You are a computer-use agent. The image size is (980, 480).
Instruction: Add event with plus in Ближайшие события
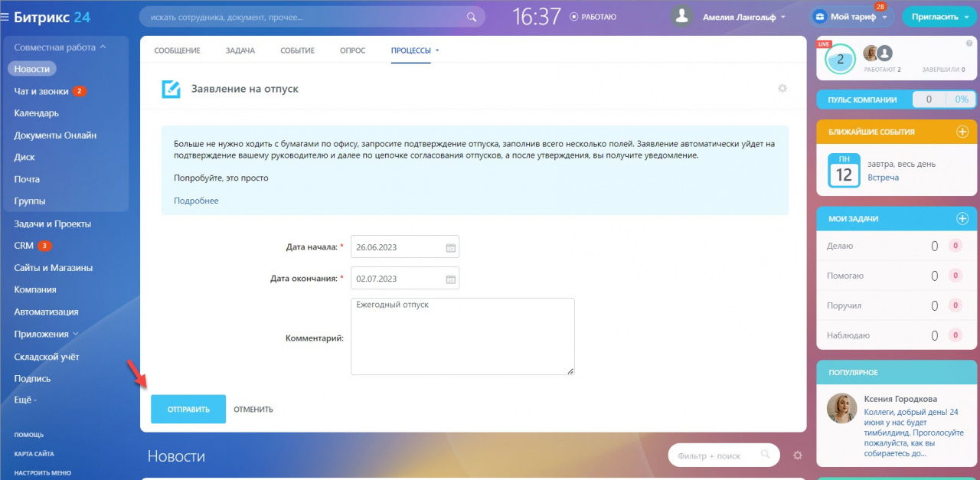(x=962, y=132)
